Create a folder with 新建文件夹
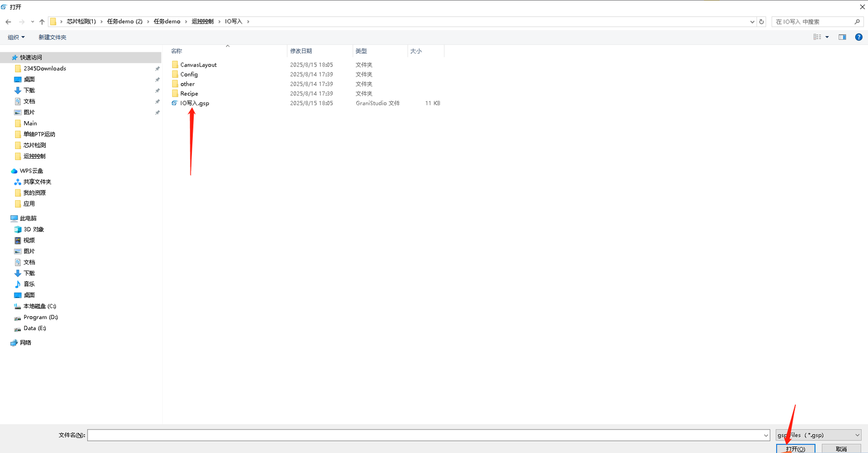The height and width of the screenshot is (453, 868). point(52,37)
